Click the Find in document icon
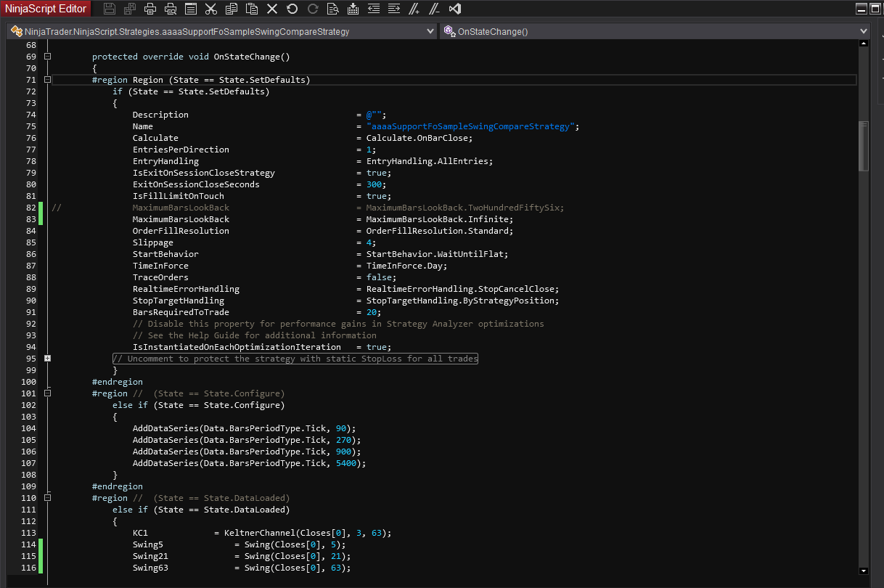 point(332,9)
